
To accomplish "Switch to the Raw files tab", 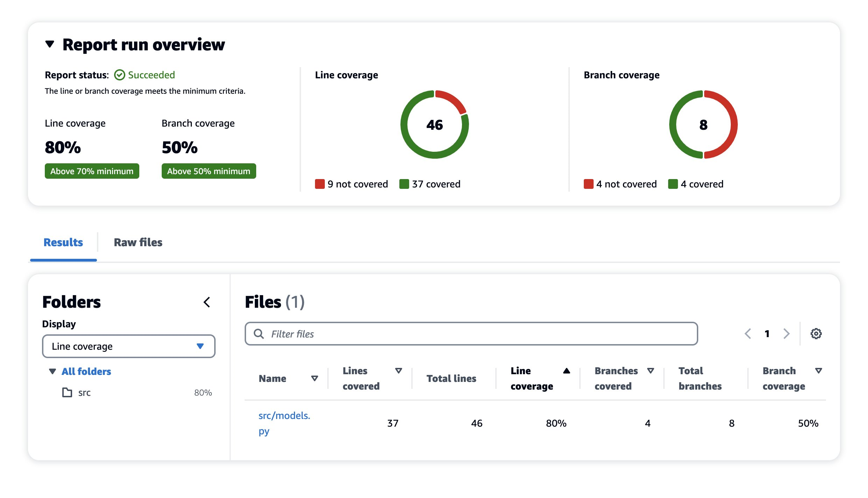I will (138, 242).
